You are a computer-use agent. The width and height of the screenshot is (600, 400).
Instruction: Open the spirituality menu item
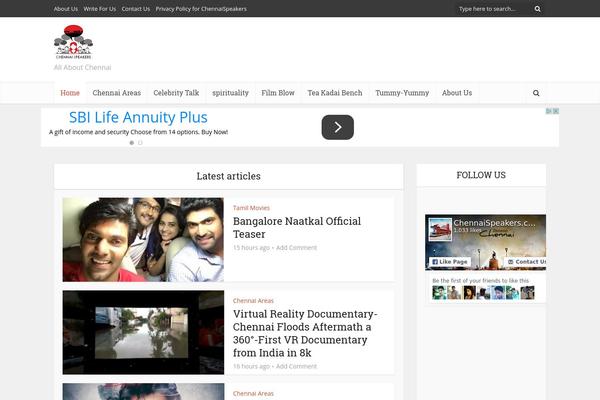[230, 93]
